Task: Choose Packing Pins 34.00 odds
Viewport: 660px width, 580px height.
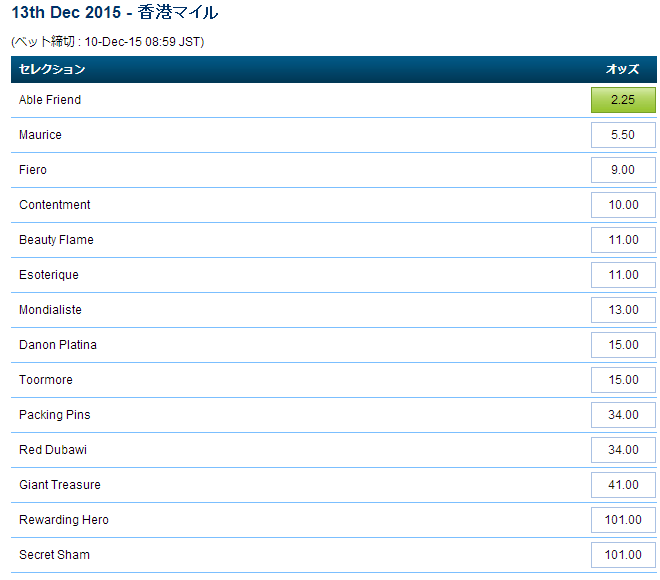Action: coord(623,415)
